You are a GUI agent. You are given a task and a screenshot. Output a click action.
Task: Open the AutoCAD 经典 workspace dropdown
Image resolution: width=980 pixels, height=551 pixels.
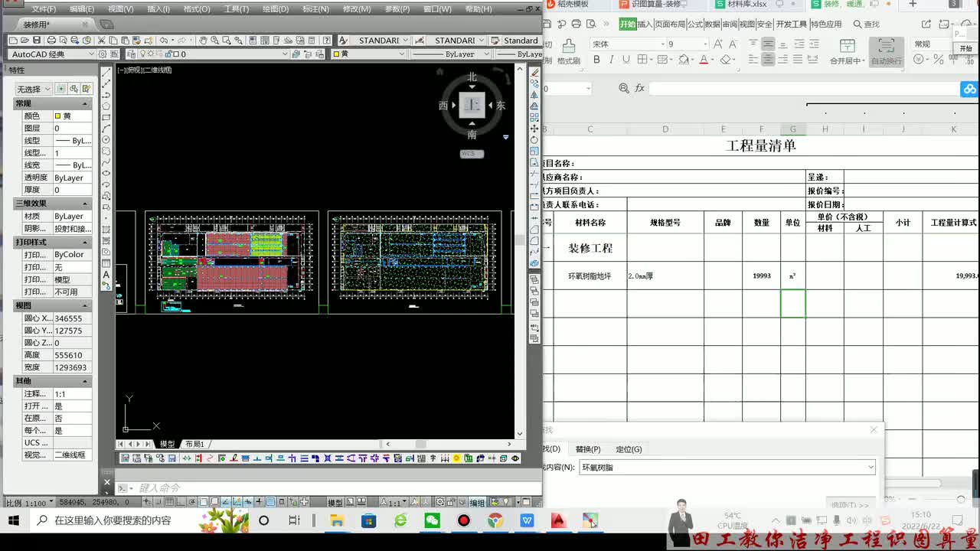[53, 54]
